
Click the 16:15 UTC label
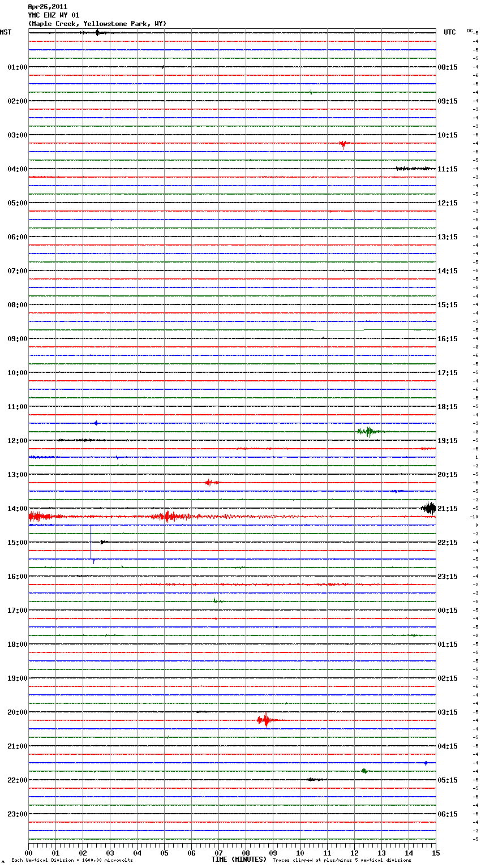pyautogui.click(x=448, y=339)
